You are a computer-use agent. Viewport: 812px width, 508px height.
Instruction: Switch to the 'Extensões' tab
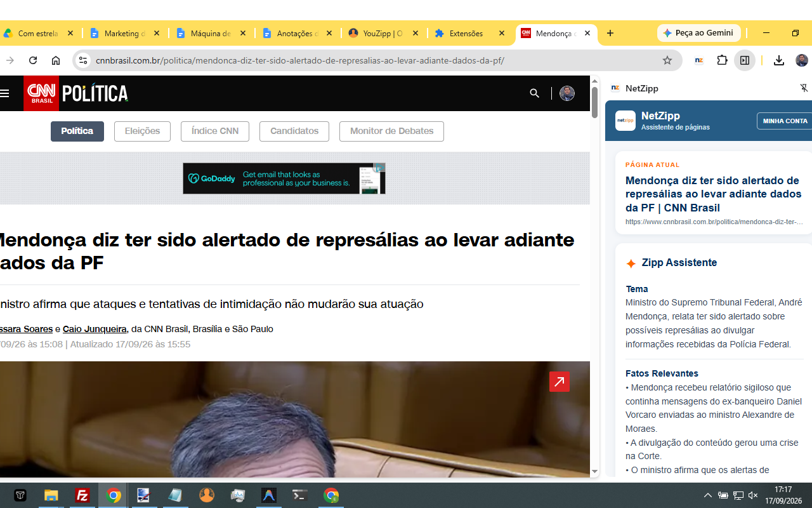(470, 33)
